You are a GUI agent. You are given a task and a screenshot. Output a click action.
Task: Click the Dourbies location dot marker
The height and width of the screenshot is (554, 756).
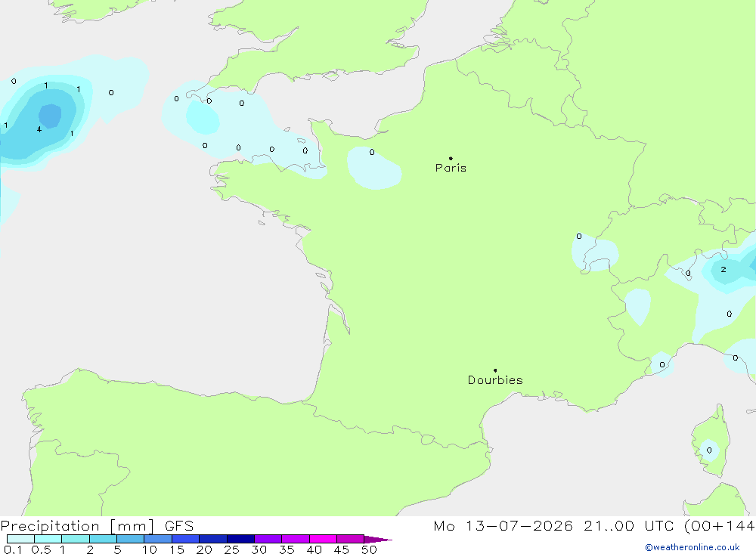(x=495, y=370)
